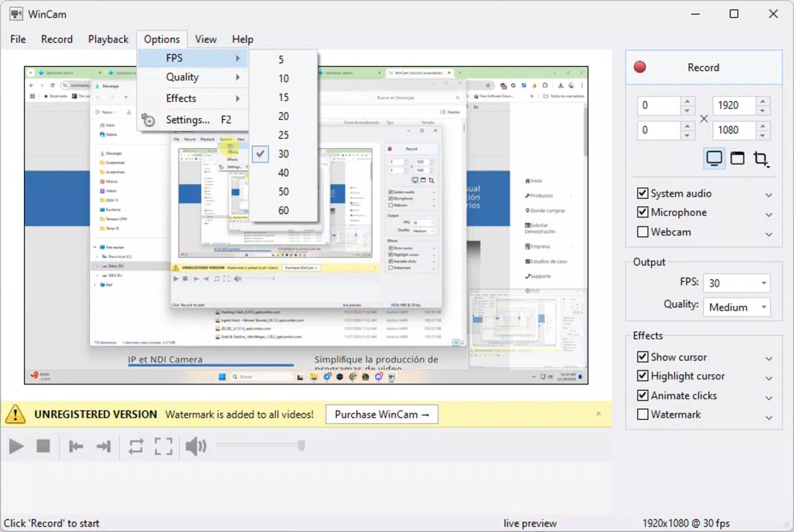Screen dimensions: 794x532
Task: Click the red Record circle icon
Action: tap(640, 66)
